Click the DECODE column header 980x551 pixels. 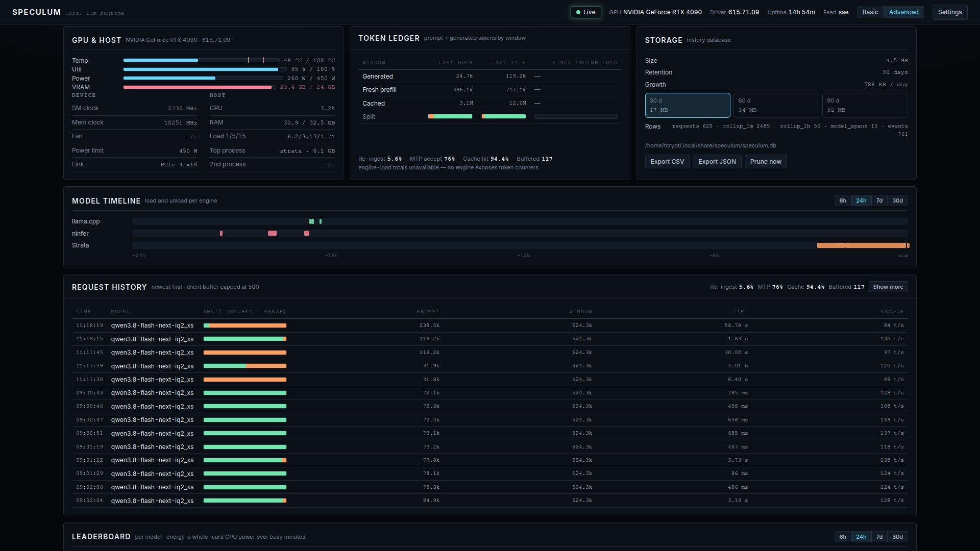pos(892,312)
